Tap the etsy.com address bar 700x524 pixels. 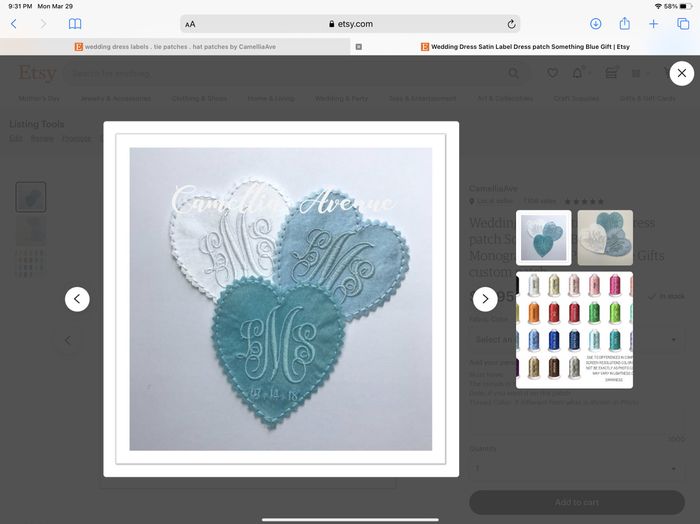tap(350, 24)
